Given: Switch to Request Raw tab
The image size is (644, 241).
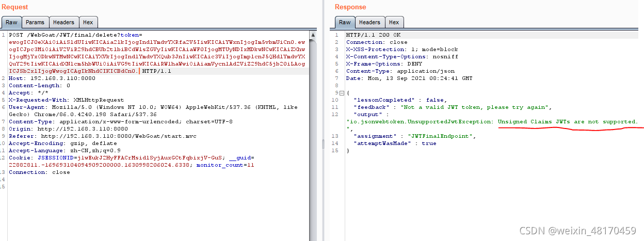Looking at the screenshot, I should pos(11,22).
